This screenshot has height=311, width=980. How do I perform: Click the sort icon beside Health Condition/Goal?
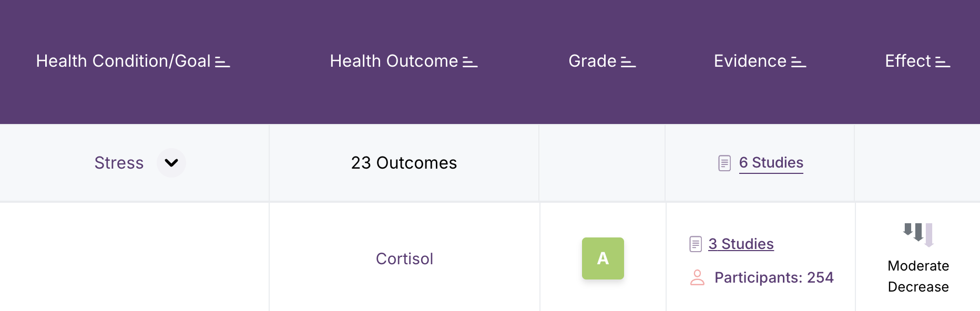point(222,63)
